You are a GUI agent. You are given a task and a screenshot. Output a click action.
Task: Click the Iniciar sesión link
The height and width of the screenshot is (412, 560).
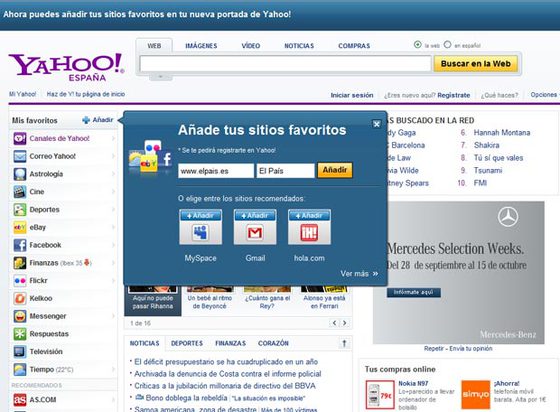[x=352, y=95]
